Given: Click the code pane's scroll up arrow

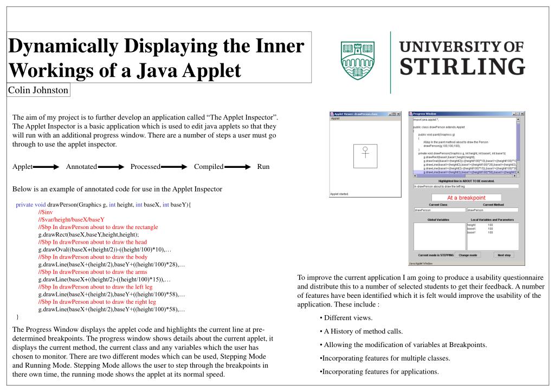Looking at the screenshot, I should coord(518,120).
